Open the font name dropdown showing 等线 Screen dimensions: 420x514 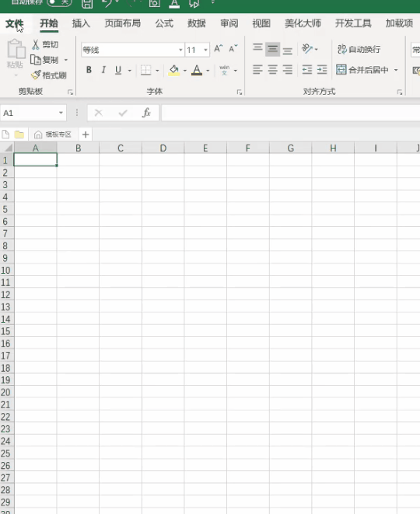point(180,50)
